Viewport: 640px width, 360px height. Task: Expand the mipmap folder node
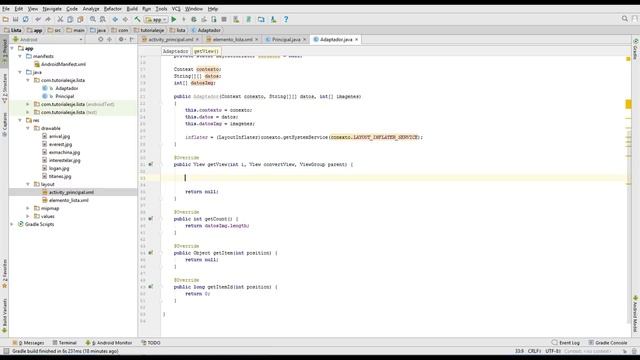click(x=28, y=208)
